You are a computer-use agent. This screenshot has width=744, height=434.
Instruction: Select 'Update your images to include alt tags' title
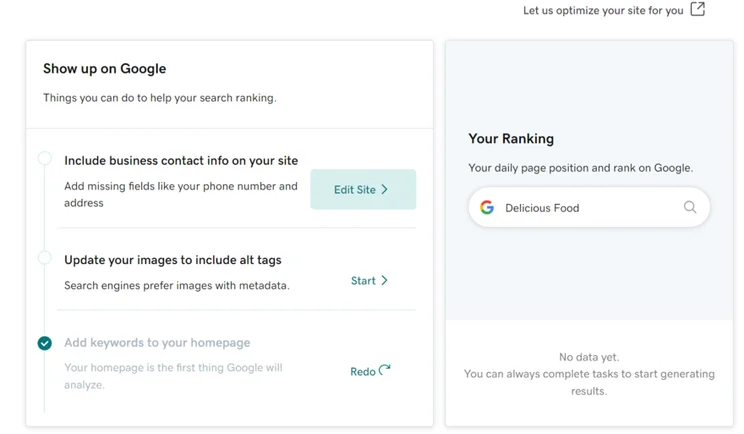[x=173, y=260]
